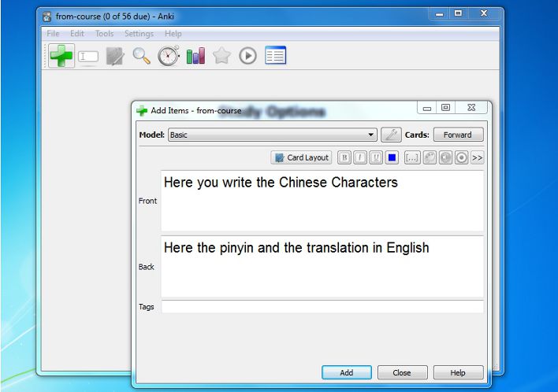558x392 pixels.
Task: Open the Tools menu in Anki window
Action: pos(104,33)
